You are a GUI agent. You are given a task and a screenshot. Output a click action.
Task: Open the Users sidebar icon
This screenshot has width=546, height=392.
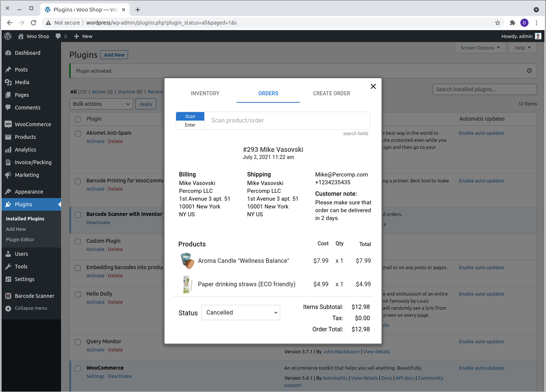(x=8, y=254)
